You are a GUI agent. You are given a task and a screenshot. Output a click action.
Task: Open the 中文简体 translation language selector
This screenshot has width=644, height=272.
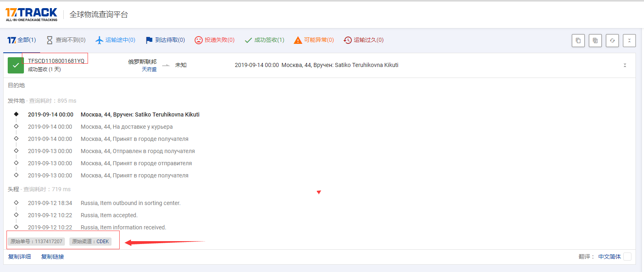coord(609,257)
